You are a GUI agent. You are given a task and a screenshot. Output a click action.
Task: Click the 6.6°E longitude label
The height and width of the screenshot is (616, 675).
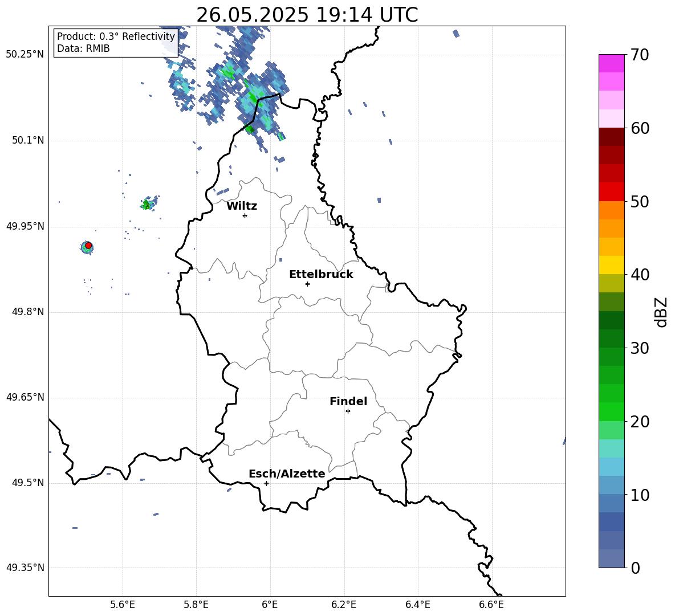491,605
